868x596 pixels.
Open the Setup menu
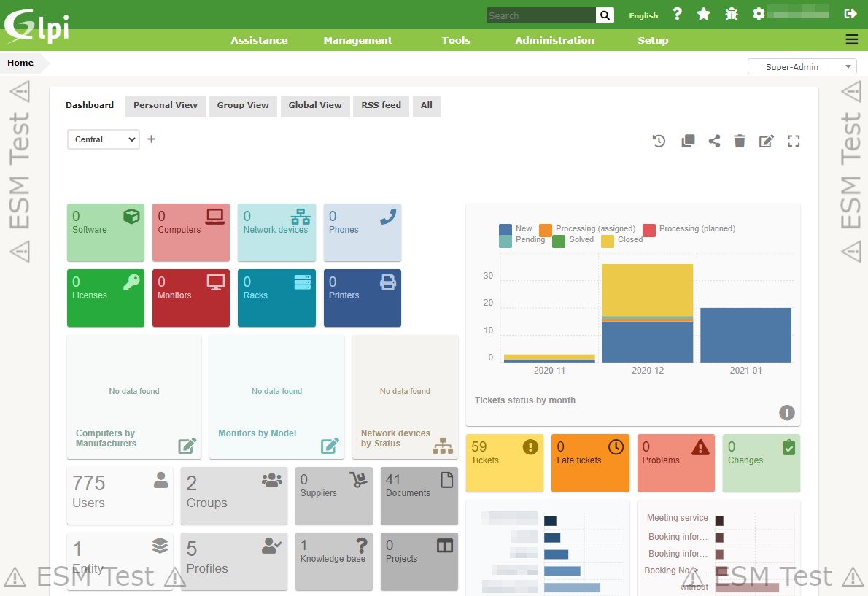(653, 40)
